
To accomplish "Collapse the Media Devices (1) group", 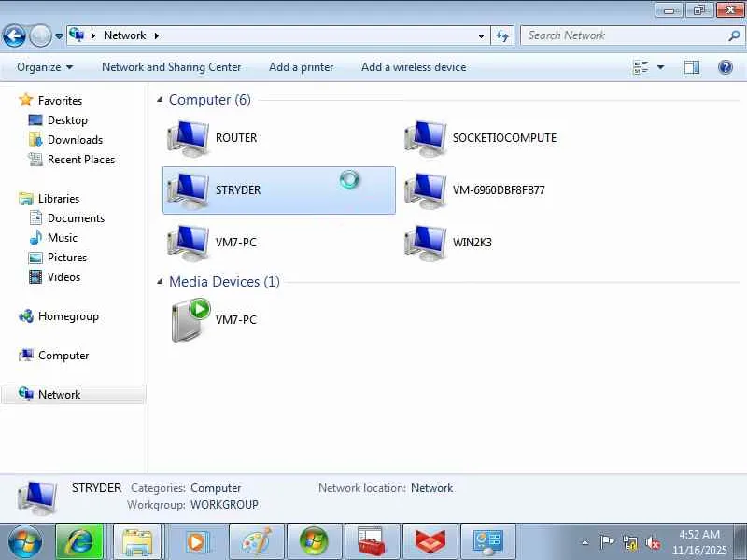I will click(160, 282).
